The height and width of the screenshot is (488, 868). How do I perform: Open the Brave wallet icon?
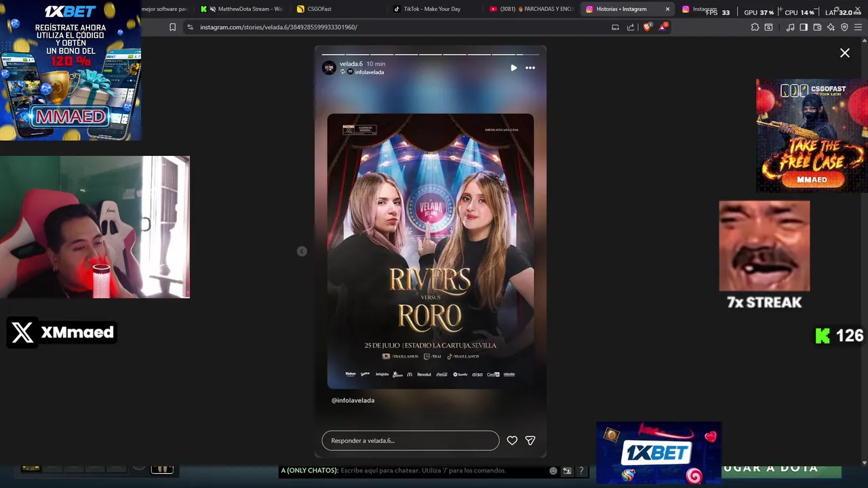tap(817, 27)
